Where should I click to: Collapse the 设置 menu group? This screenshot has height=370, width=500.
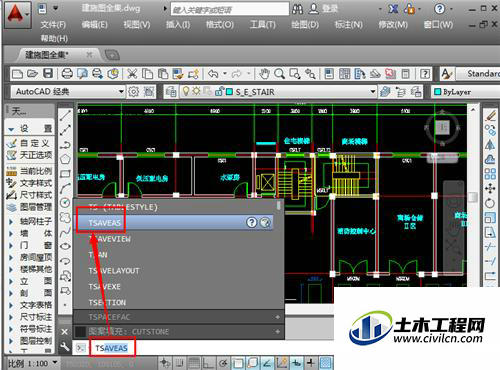(x=30, y=128)
